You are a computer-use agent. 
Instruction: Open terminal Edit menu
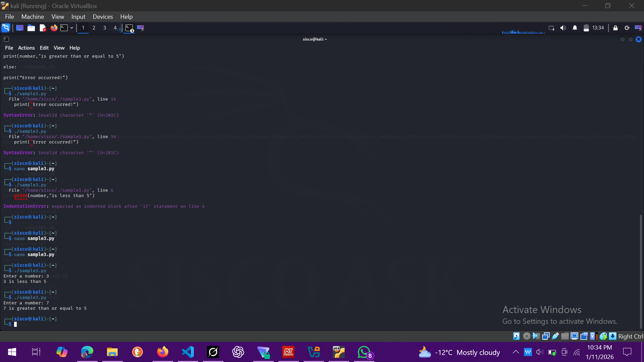tap(44, 48)
